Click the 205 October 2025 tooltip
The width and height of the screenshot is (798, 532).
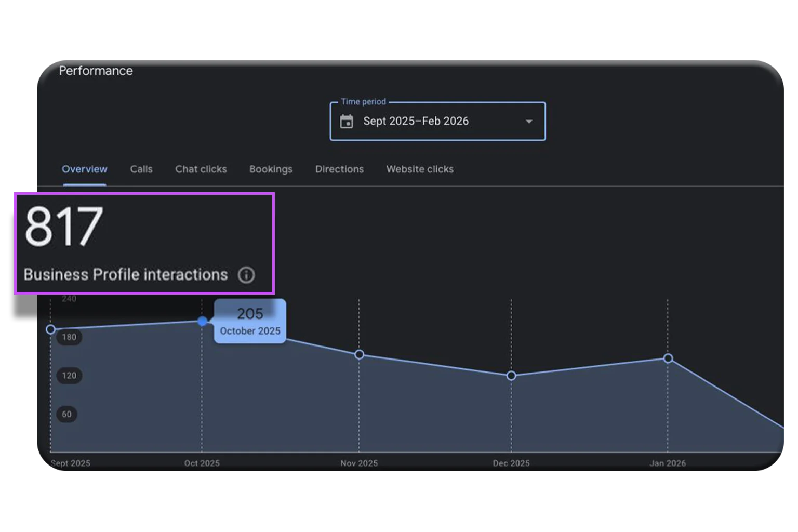(250, 321)
